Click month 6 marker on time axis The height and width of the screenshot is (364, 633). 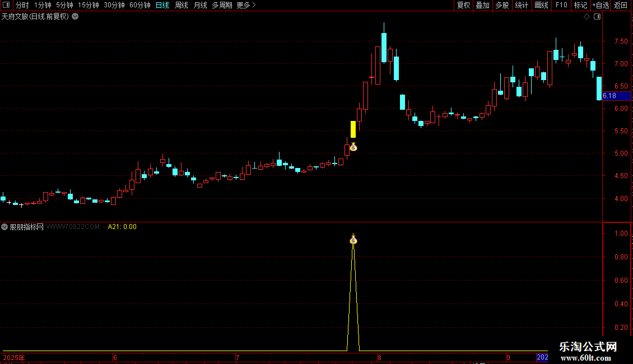[115, 357]
